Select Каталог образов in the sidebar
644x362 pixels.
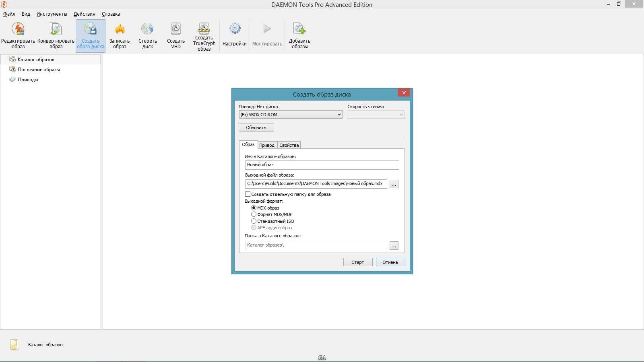click(50, 60)
